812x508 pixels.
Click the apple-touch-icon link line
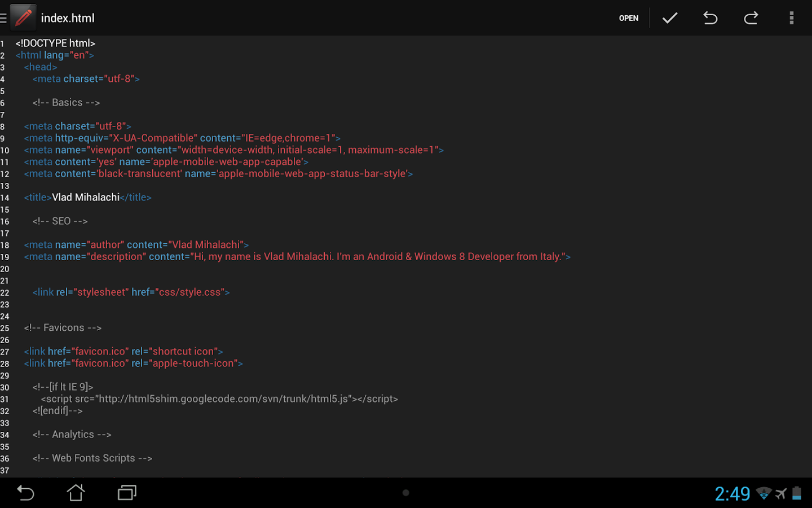pyautogui.click(x=133, y=363)
